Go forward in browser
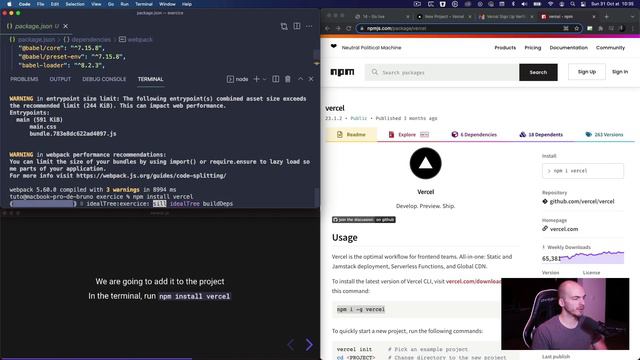 coord(338,28)
